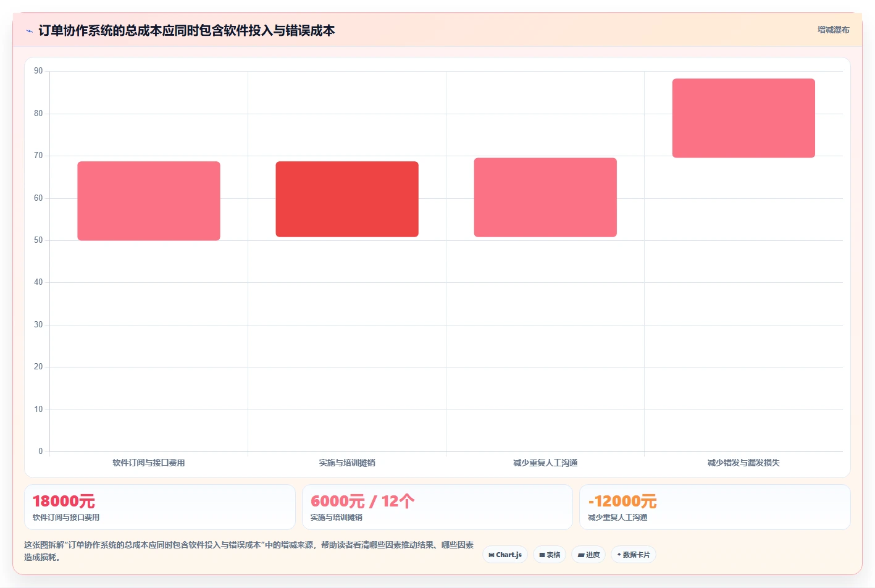Image resolution: width=875 pixels, height=588 pixels.
Task: Click the 增减瀑布 tag in header
Action: pyautogui.click(x=833, y=30)
